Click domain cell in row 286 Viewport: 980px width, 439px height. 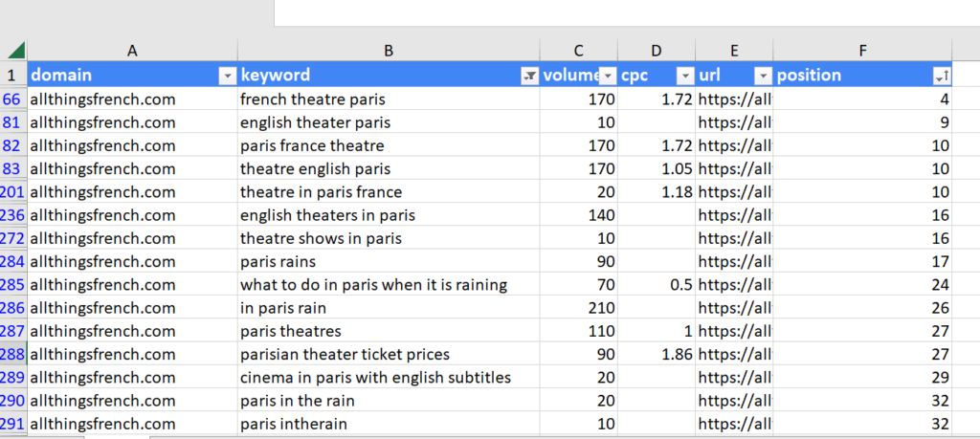click(x=132, y=308)
